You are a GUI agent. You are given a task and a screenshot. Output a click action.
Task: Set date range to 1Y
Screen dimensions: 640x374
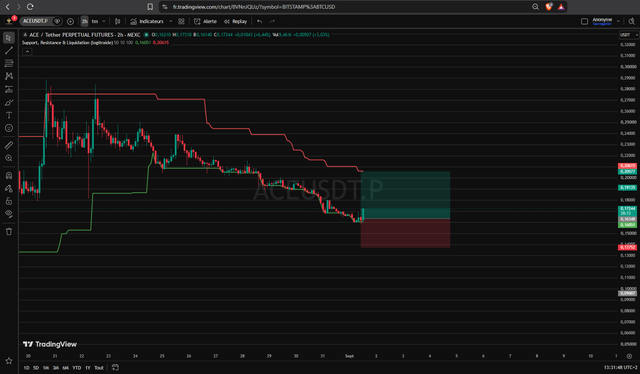click(x=87, y=368)
